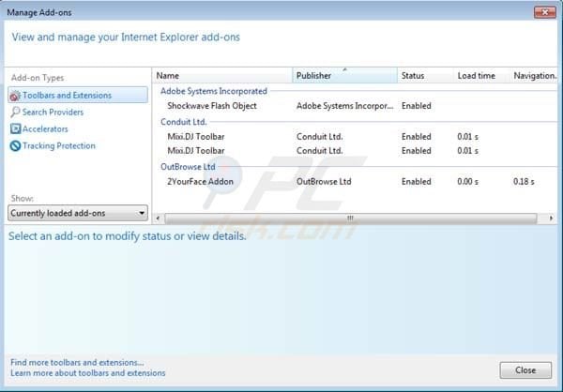Select Toolbars and Extensions add-on type
This screenshot has height=392, width=563.
point(78,95)
